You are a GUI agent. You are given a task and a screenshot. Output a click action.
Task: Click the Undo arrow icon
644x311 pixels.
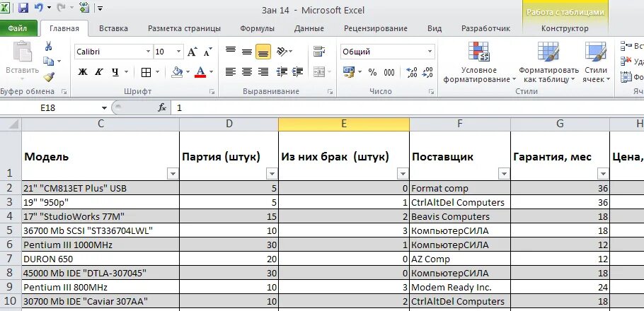coord(39,8)
